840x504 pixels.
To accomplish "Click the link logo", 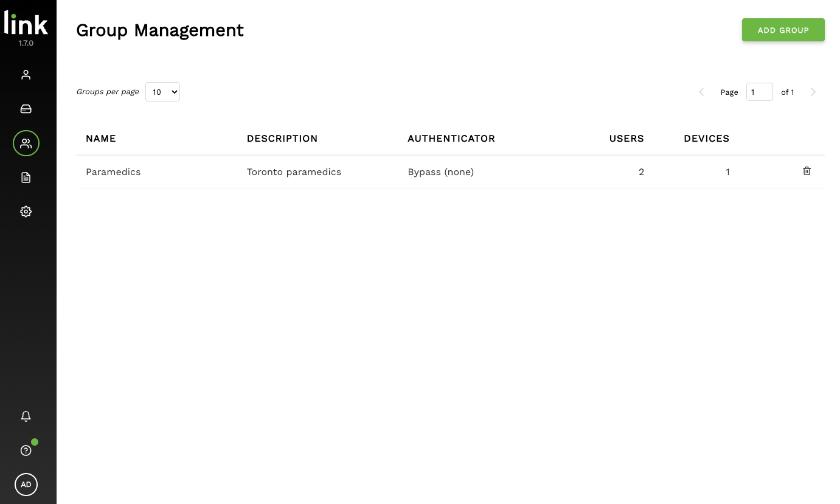I will click(26, 23).
